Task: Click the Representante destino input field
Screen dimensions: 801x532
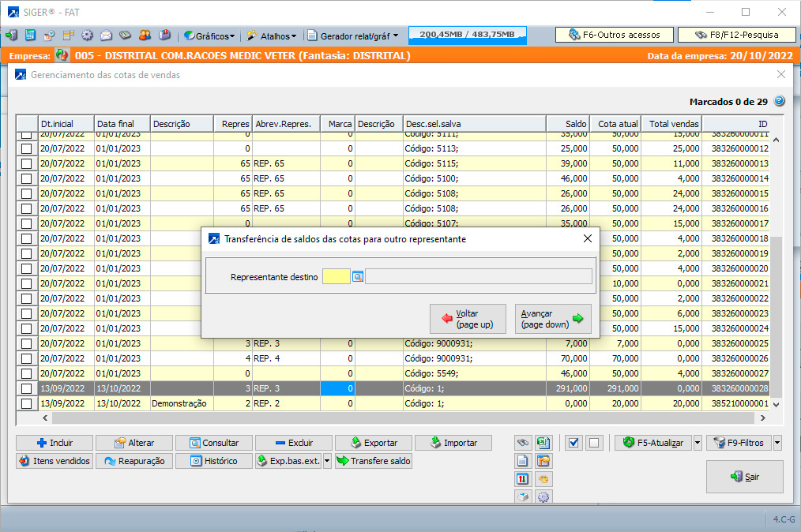Action: point(336,277)
